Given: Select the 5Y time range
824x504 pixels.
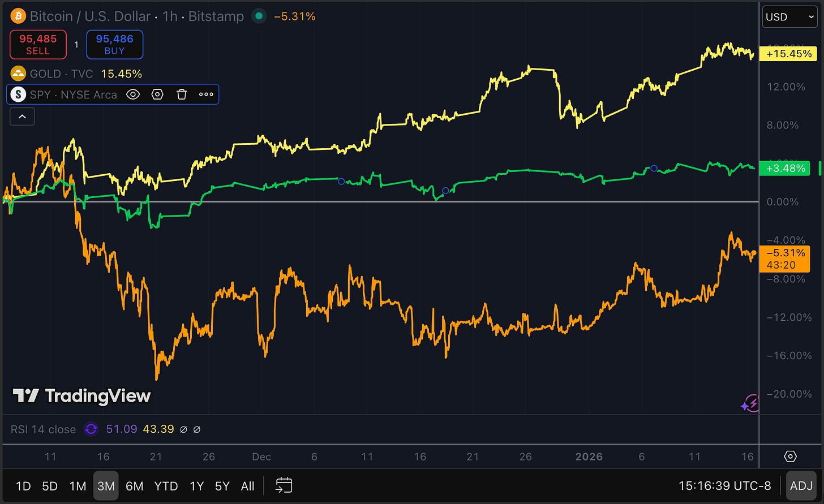Looking at the screenshot, I should [222, 486].
